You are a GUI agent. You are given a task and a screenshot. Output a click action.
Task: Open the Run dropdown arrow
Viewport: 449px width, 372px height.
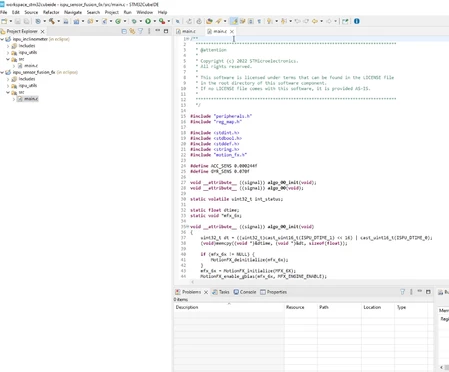(154, 21)
